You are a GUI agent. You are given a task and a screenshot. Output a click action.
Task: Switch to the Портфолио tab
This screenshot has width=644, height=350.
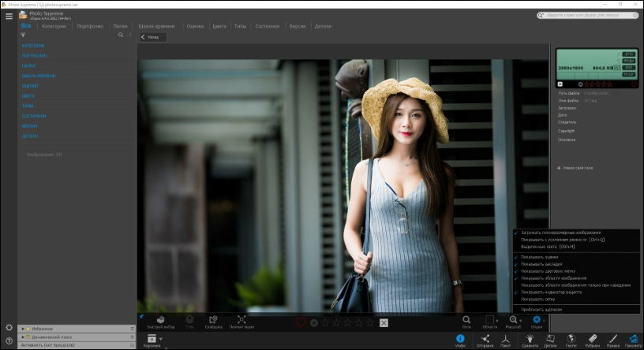[x=89, y=26]
